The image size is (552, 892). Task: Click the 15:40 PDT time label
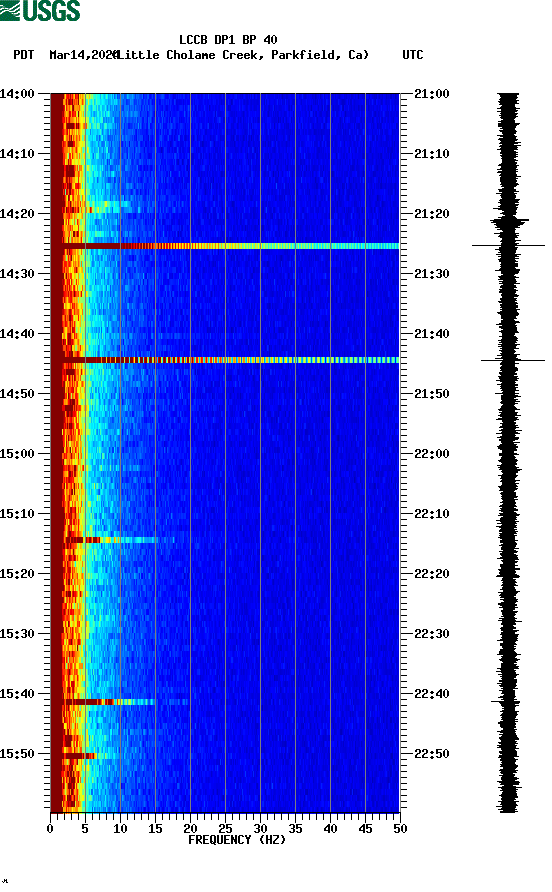click(18, 694)
